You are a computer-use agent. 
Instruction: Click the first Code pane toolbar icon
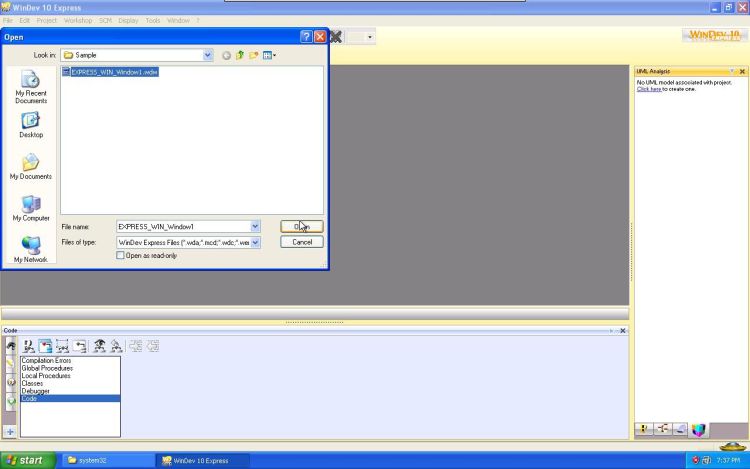pos(28,346)
